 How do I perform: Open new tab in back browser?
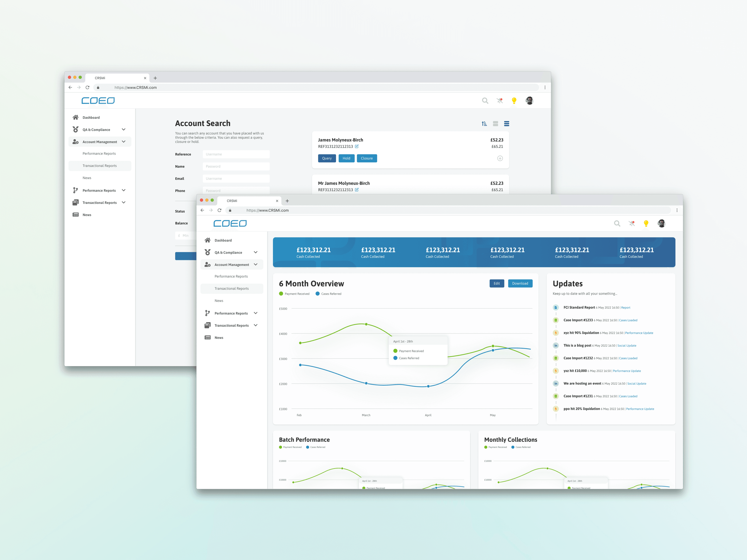[155, 78]
